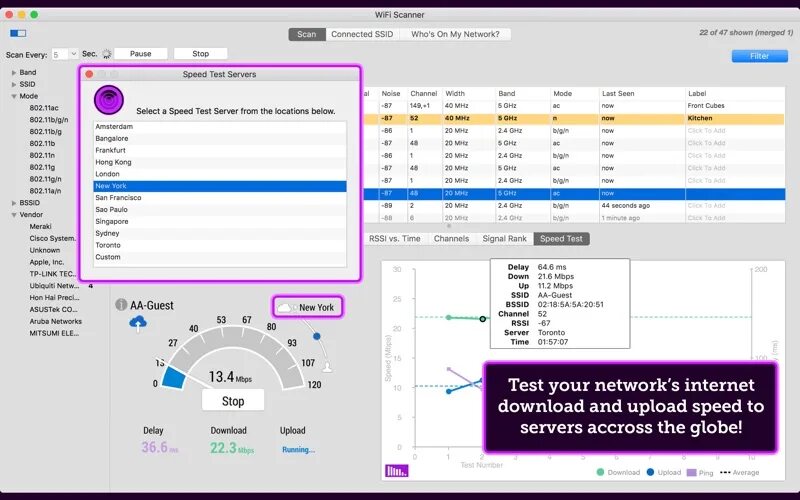Click the user icon at gauge end
This screenshot has height=500, width=800.
[327, 367]
